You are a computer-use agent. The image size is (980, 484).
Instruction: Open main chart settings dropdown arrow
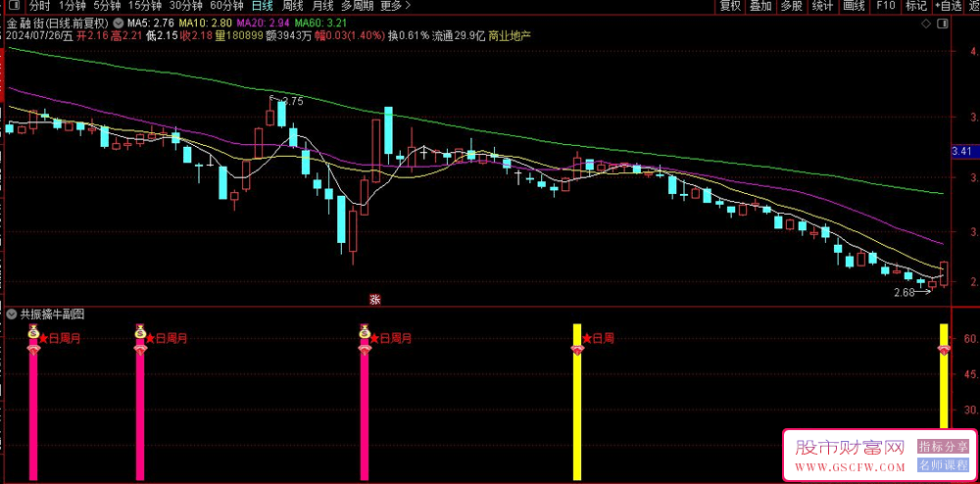(x=119, y=23)
